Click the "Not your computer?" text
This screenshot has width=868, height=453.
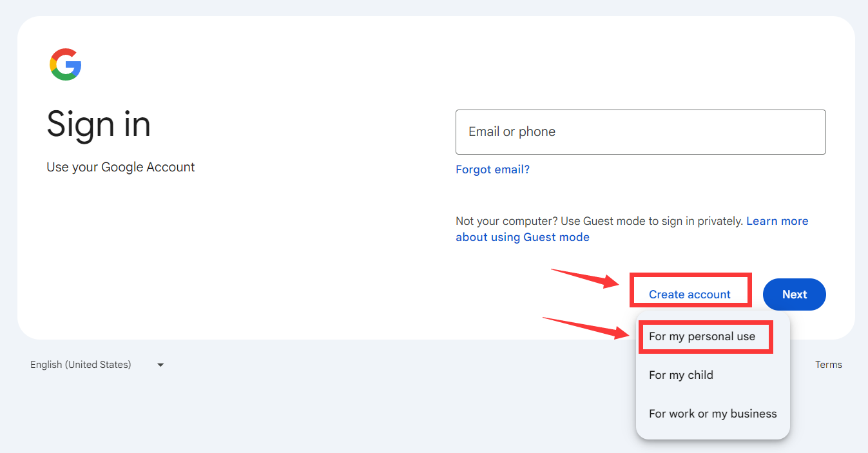tap(506, 221)
